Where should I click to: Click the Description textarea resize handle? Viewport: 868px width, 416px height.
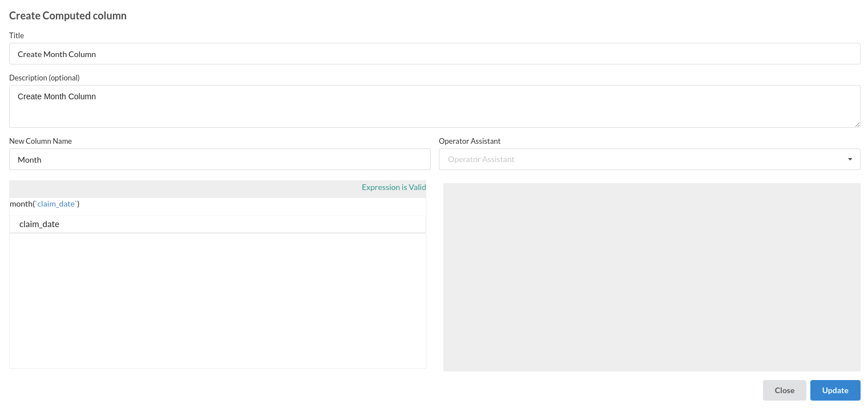(x=857, y=124)
